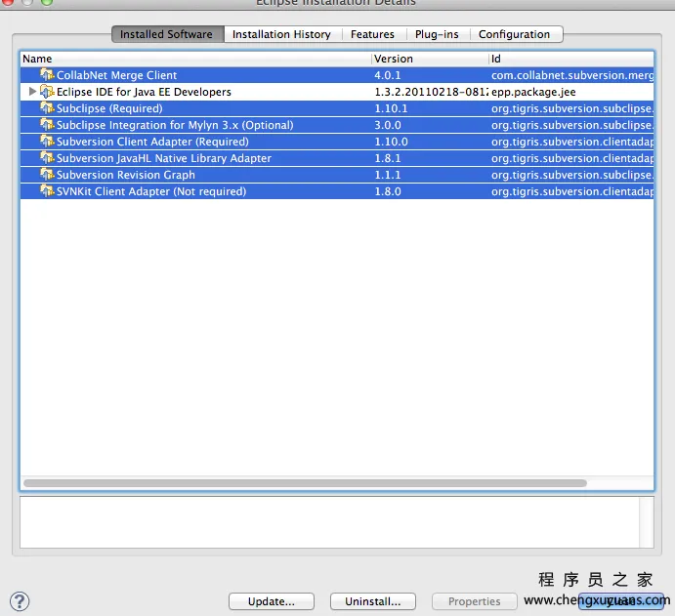675x616 pixels.
Task: Sort by the Name column header
Action: (196, 59)
